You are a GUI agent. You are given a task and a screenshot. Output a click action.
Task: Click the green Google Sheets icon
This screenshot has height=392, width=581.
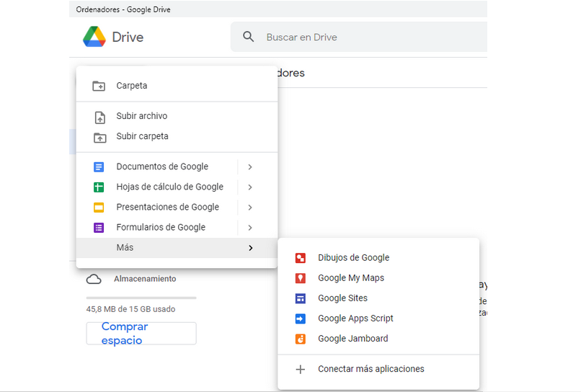(x=99, y=187)
